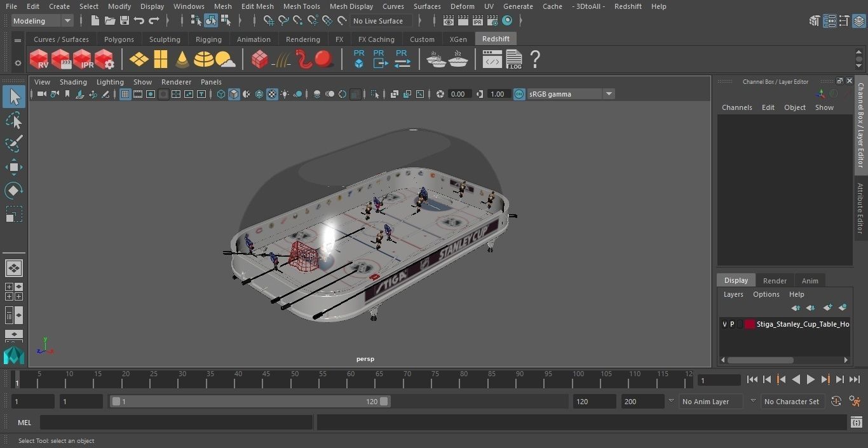Viewport: 868px width, 448px height.
Task: Open scene folder icon
Action: click(x=110, y=21)
